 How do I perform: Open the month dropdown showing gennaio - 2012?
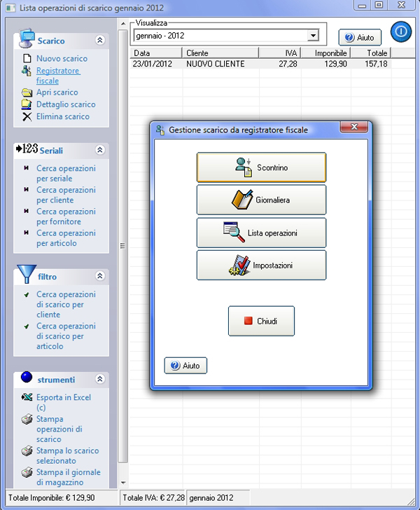point(313,36)
